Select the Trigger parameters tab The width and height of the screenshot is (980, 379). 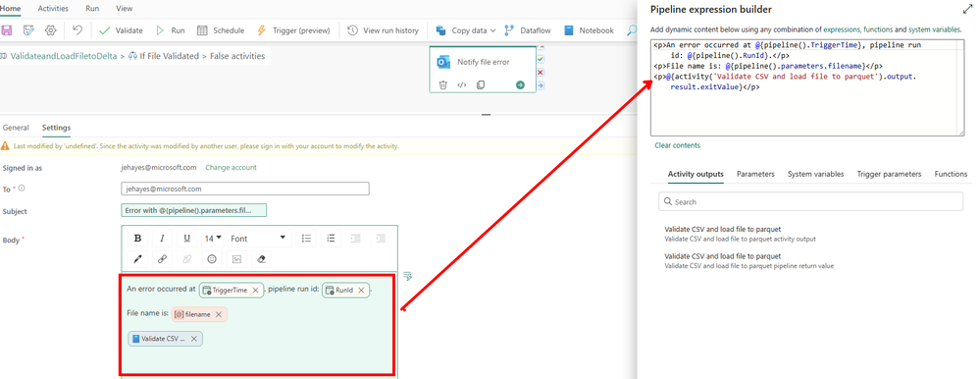(x=889, y=174)
